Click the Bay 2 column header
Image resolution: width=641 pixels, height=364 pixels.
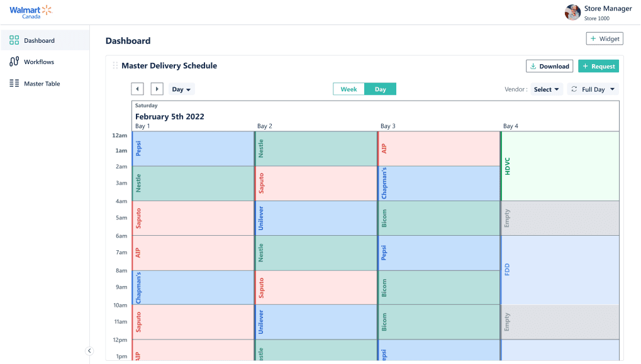(x=264, y=126)
